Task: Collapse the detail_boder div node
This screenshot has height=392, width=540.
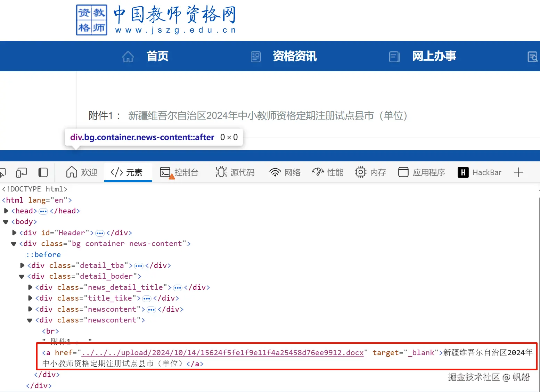Action: (22, 277)
